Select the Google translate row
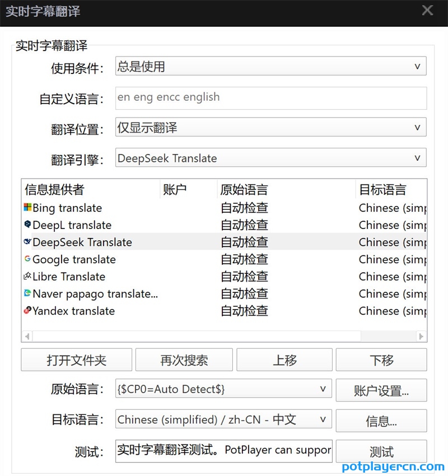Viewport: 448px width, 476px height. pos(225,259)
